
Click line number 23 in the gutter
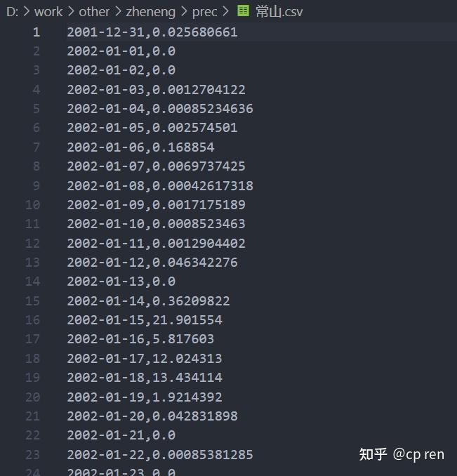click(32, 455)
